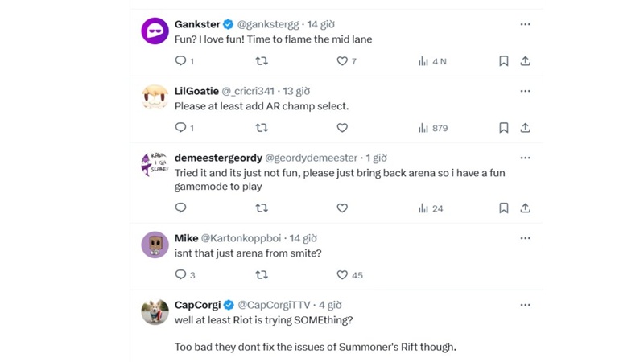Open the @CapCorgiTTV handle link
644x362 pixels.
(274, 306)
